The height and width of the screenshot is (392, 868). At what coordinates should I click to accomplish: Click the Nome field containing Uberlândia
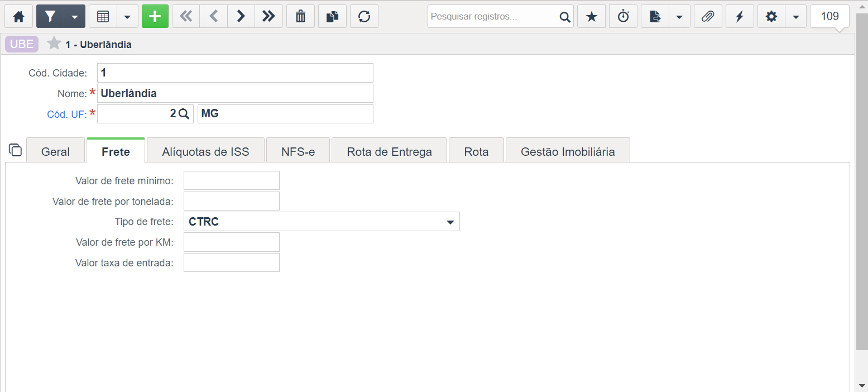235,93
